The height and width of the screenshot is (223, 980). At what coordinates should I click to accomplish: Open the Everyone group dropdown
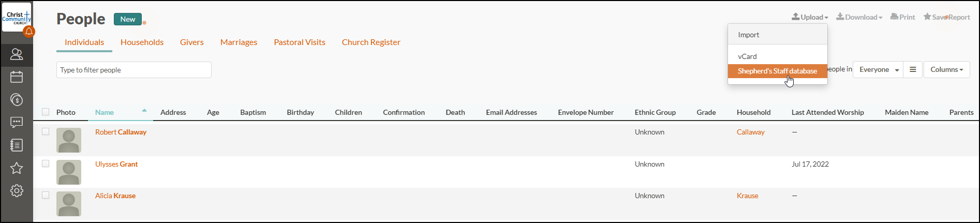879,69
